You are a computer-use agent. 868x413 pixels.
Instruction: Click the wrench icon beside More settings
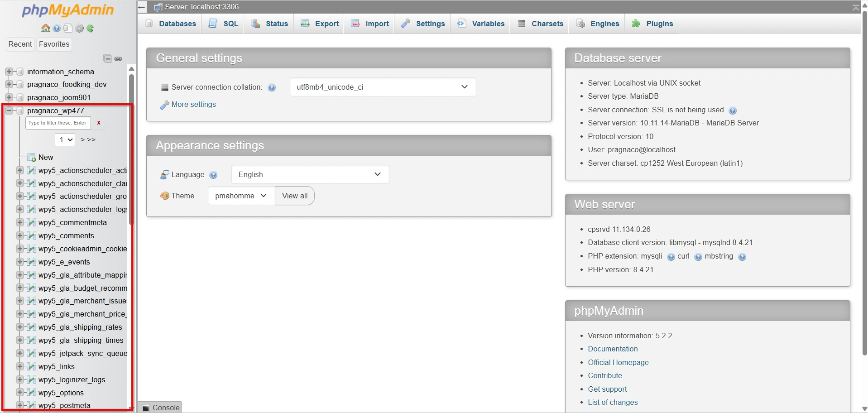(165, 105)
